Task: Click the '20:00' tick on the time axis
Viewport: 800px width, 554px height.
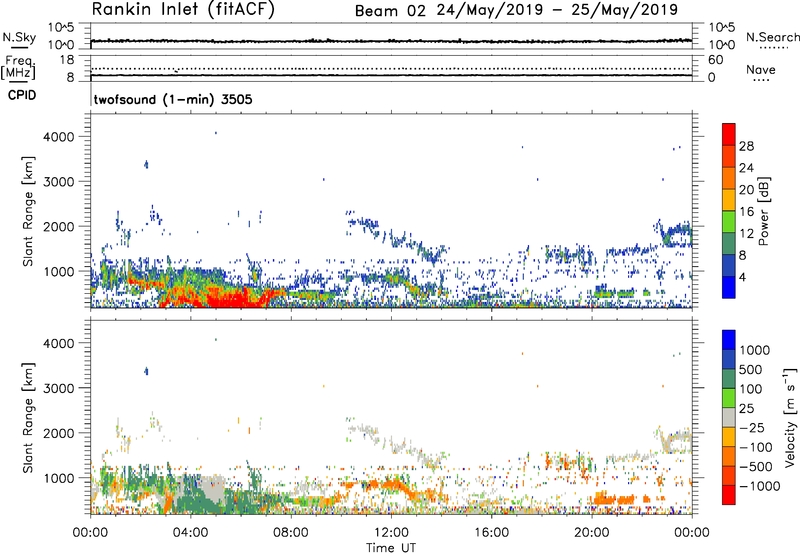Action: [x=592, y=533]
